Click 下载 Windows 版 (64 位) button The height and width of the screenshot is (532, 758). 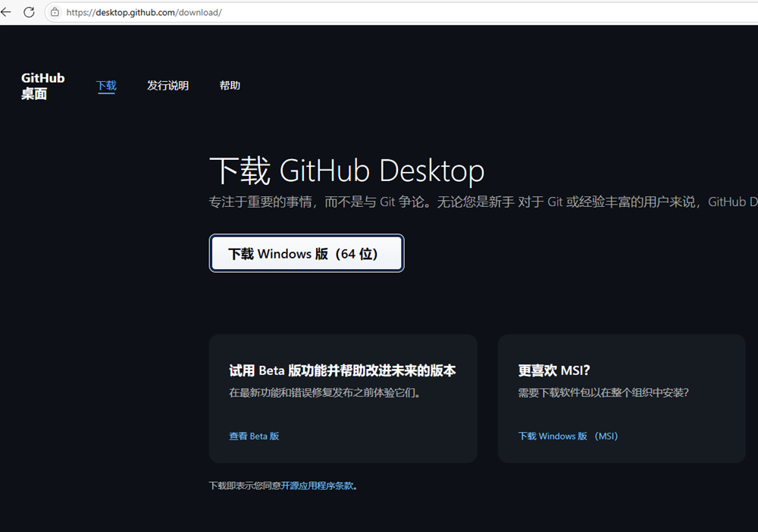pyautogui.click(x=306, y=253)
